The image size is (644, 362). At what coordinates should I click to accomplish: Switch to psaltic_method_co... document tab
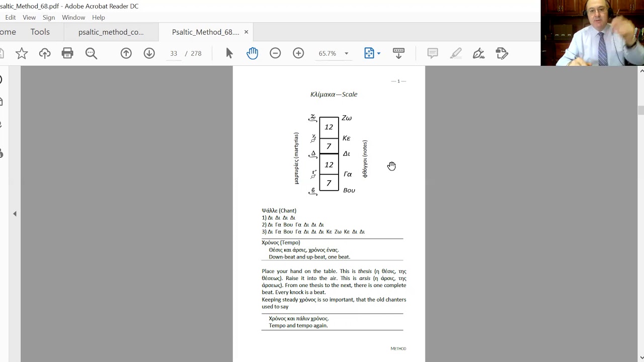(111, 32)
